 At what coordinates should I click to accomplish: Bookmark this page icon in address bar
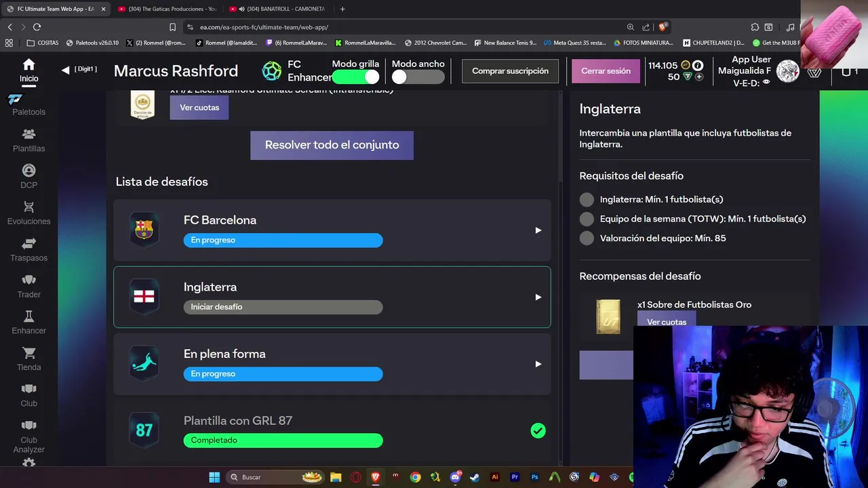point(172,27)
